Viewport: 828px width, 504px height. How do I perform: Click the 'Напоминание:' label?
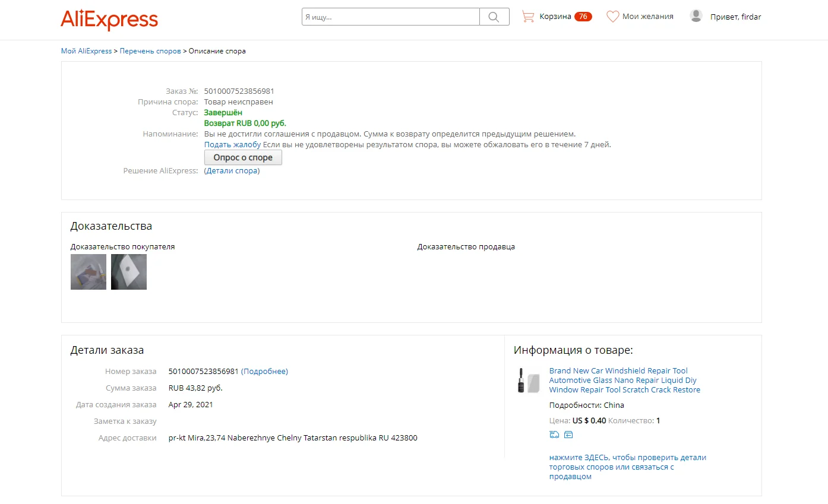pos(170,134)
